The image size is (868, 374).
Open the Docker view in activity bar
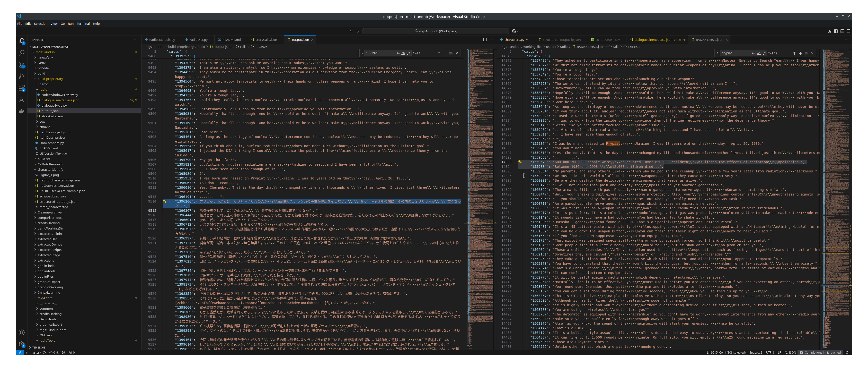pos(22,111)
